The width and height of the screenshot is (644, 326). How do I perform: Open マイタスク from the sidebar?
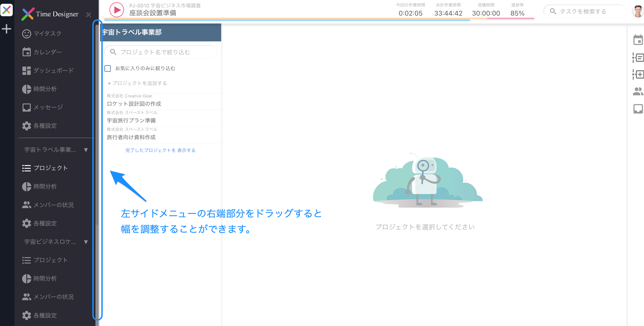pos(47,33)
